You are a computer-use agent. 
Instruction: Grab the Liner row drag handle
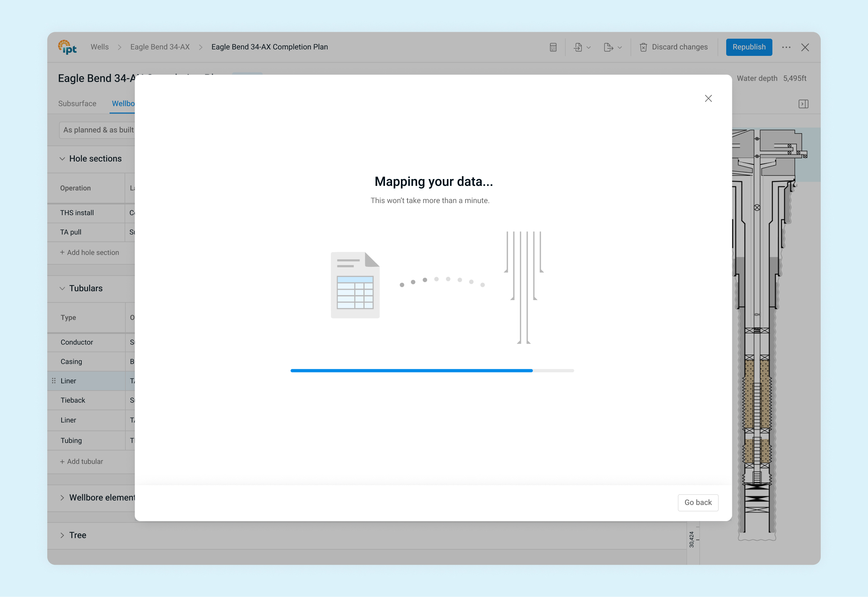tap(54, 381)
